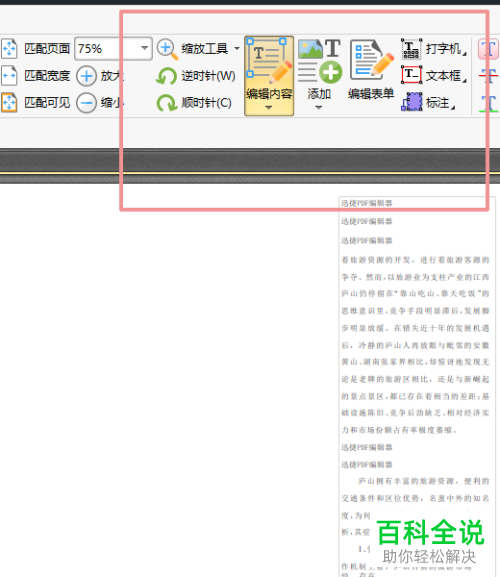Image resolution: width=500 pixels, height=577 pixels.
Task: Open the 打字机 options arrow
Action: tap(465, 54)
